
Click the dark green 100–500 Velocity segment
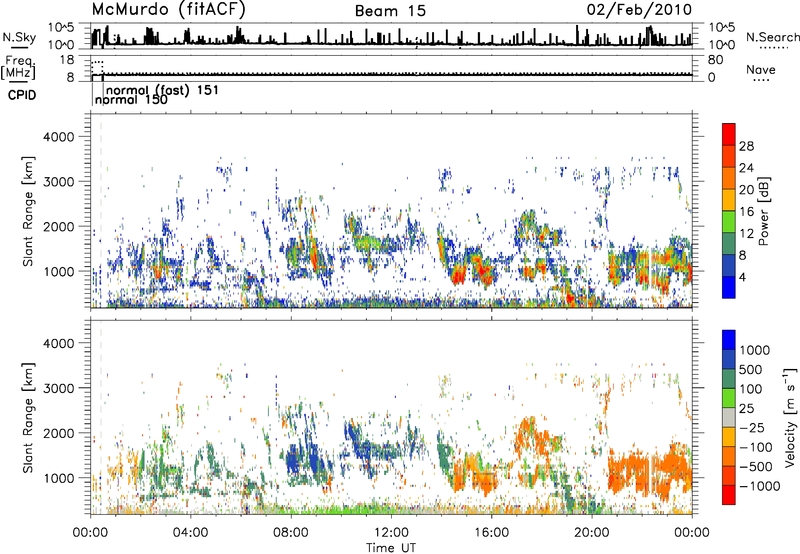coord(729,379)
